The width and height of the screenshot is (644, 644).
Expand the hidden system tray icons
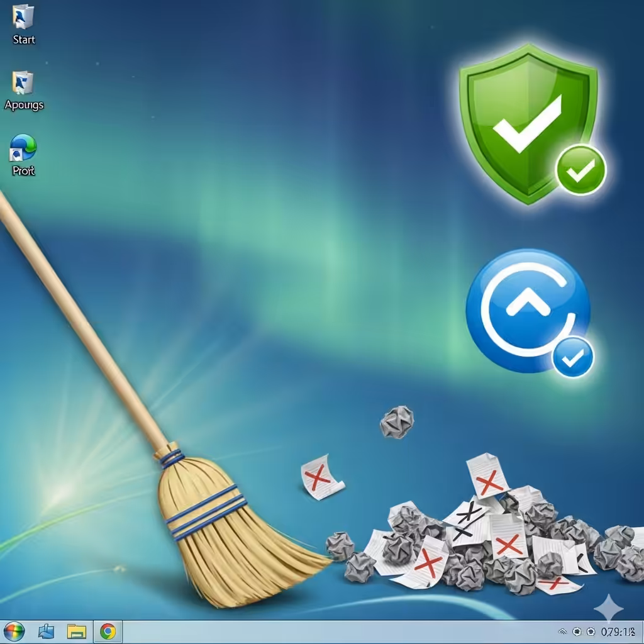562,631
